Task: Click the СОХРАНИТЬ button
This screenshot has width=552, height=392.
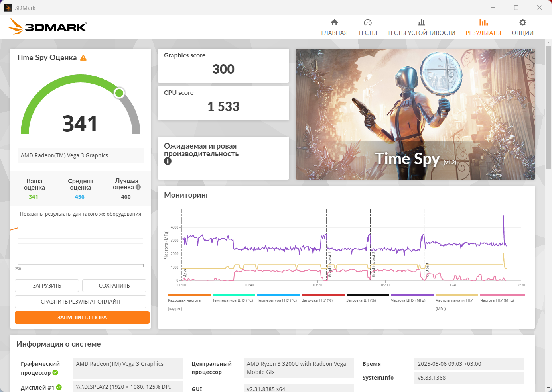Action: [x=114, y=286]
